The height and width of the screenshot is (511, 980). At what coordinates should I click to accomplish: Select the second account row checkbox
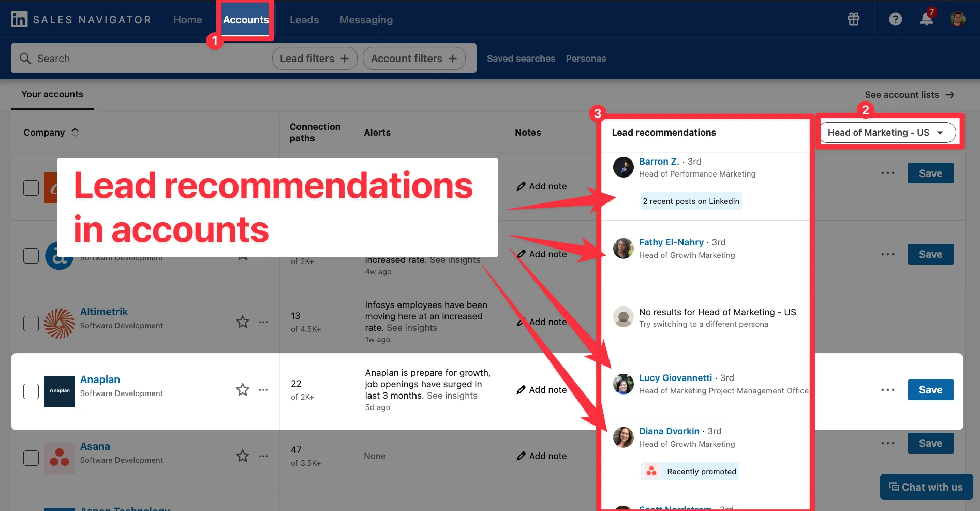coord(31,256)
